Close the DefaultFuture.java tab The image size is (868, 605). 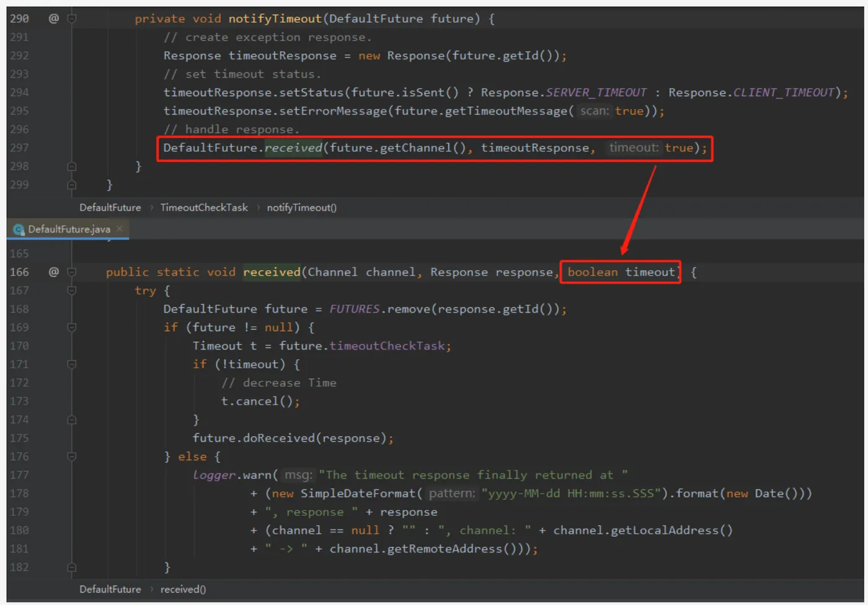pos(120,229)
